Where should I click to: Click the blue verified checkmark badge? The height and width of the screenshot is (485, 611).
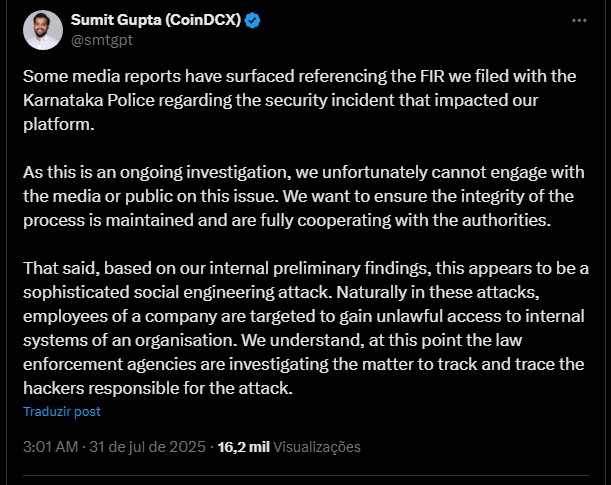[253, 20]
